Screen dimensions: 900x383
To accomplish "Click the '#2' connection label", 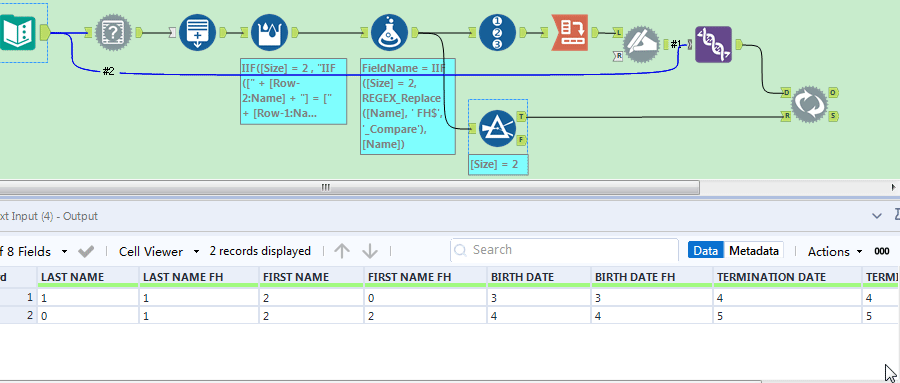I will pos(108,71).
